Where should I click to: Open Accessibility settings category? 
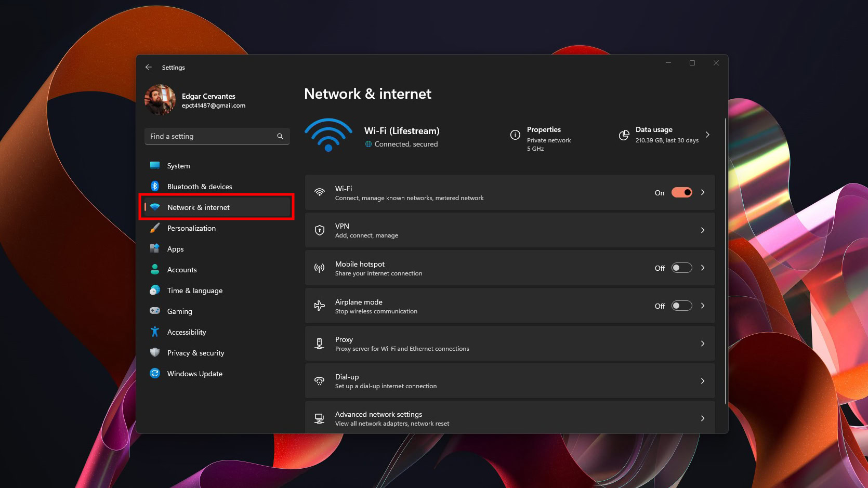coord(217,332)
